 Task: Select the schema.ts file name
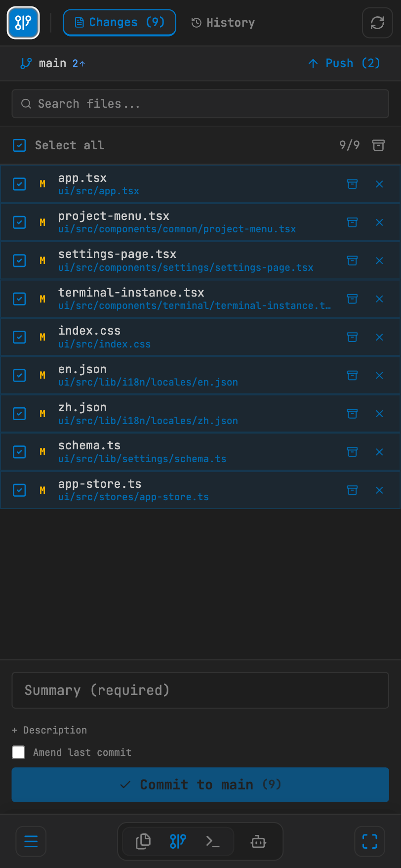pyautogui.click(x=89, y=445)
